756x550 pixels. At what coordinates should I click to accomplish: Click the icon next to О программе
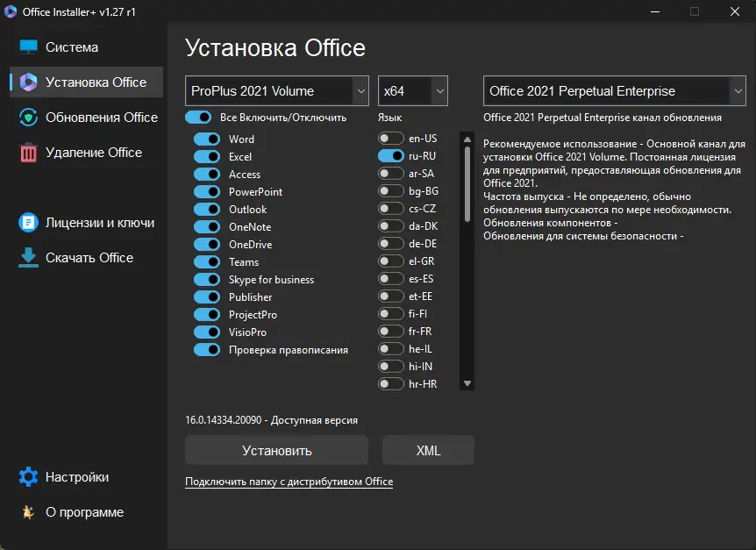point(29,512)
